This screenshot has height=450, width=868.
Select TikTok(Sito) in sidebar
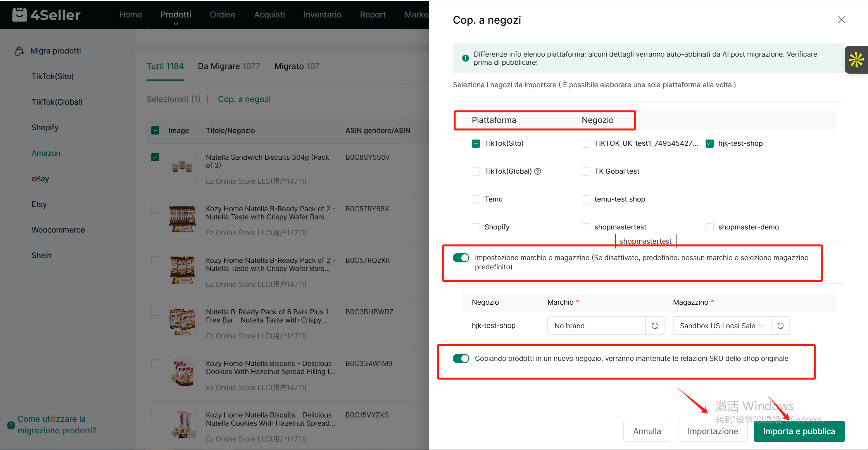pos(53,76)
